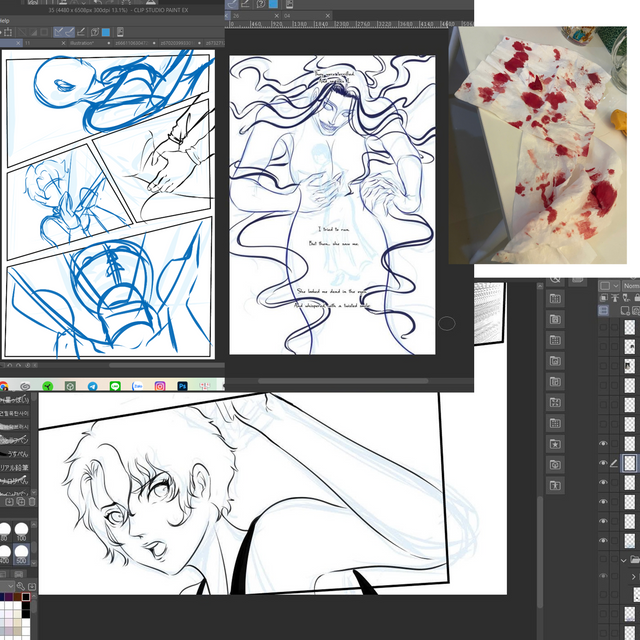Open the Help menu in Clip Studio Paint

5,21
